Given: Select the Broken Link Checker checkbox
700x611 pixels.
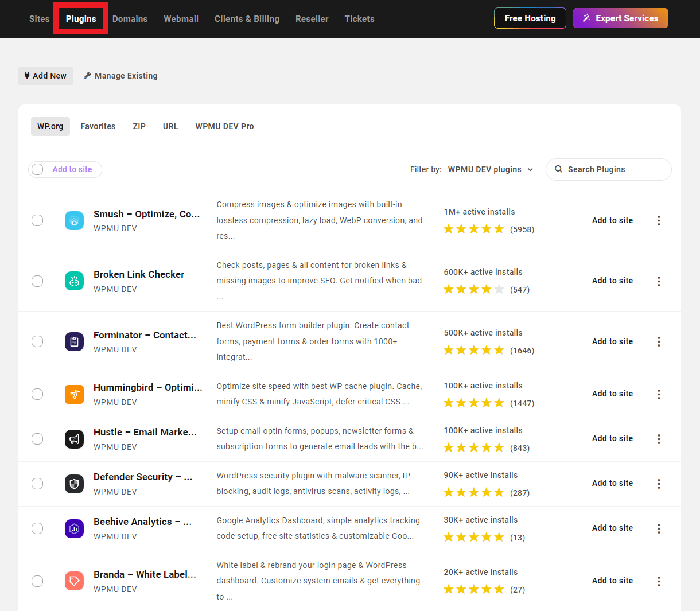Looking at the screenshot, I should click(37, 281).
